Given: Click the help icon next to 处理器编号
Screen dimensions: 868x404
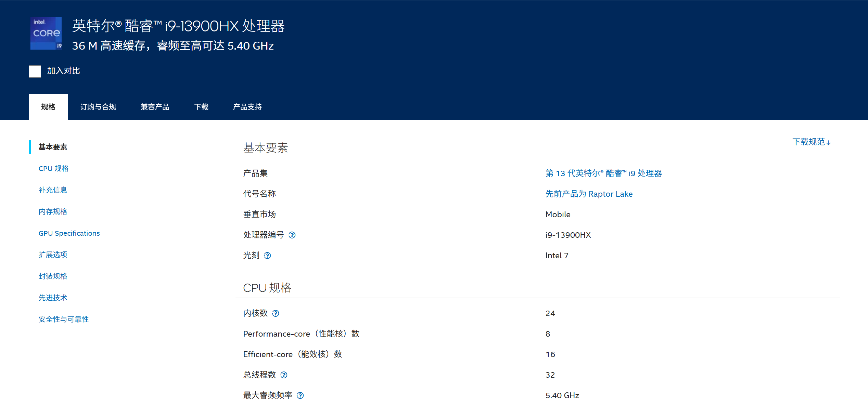Looking at the screenshot, I should (292, 235).
